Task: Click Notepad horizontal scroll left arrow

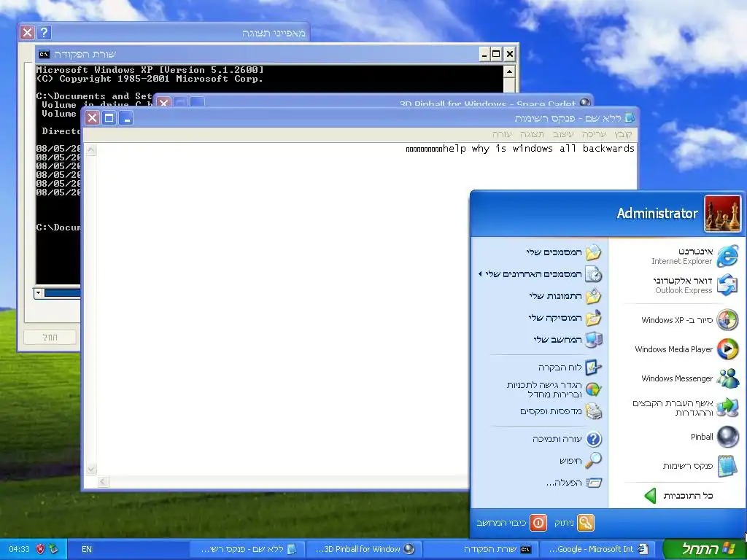Action: pyautogui.click(x=103, y=482)
